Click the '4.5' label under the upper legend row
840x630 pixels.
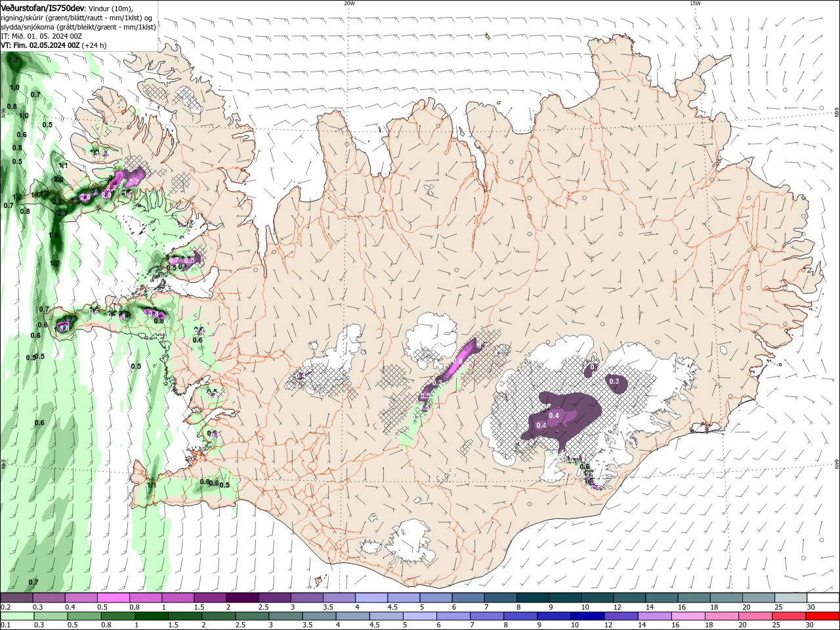point(392,607)
